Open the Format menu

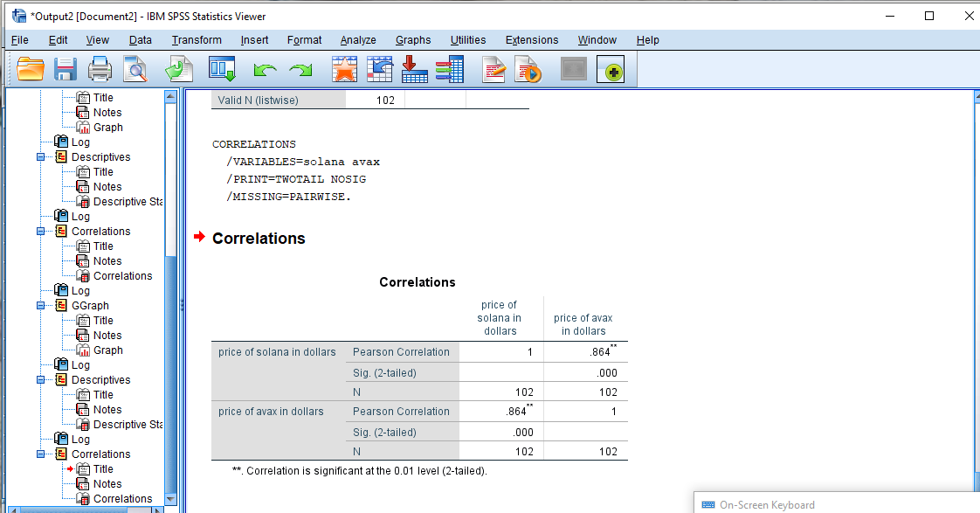click(304, 40)
